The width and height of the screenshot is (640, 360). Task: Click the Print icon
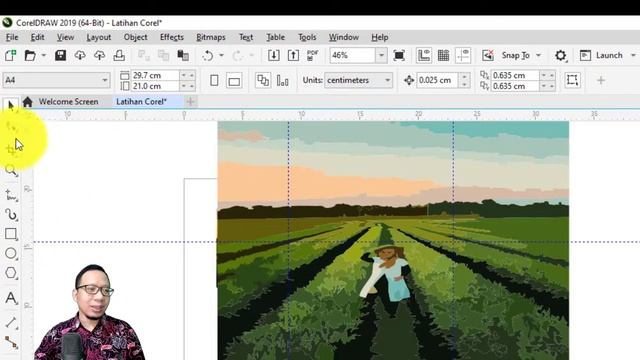click(119, 55)
